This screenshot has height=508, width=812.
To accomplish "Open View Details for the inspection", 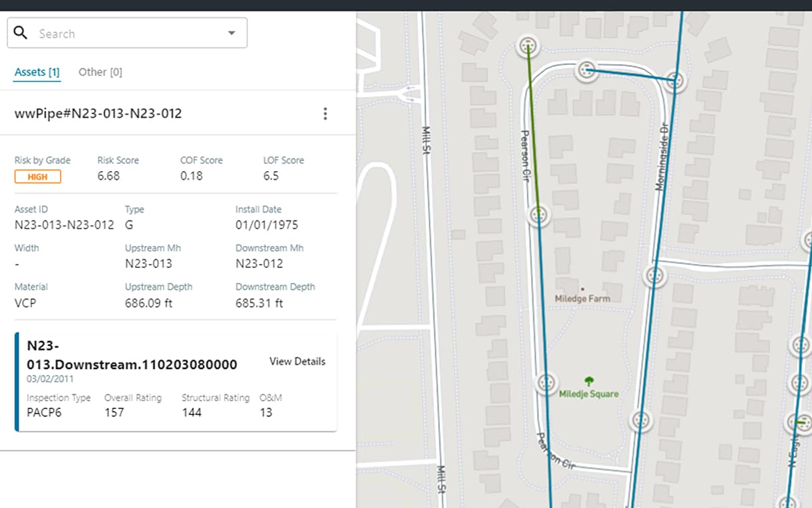I will [297, 362].
